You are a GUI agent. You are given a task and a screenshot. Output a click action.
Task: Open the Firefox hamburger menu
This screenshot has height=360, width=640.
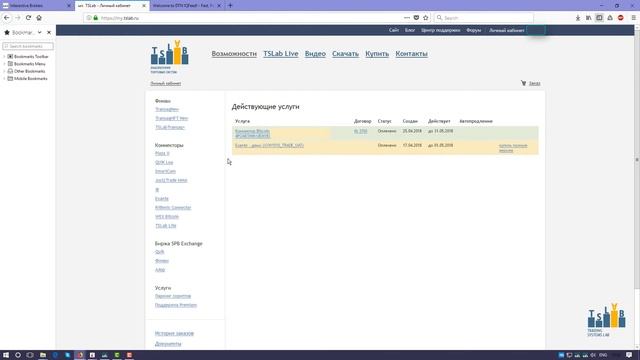tap(633, 18)
